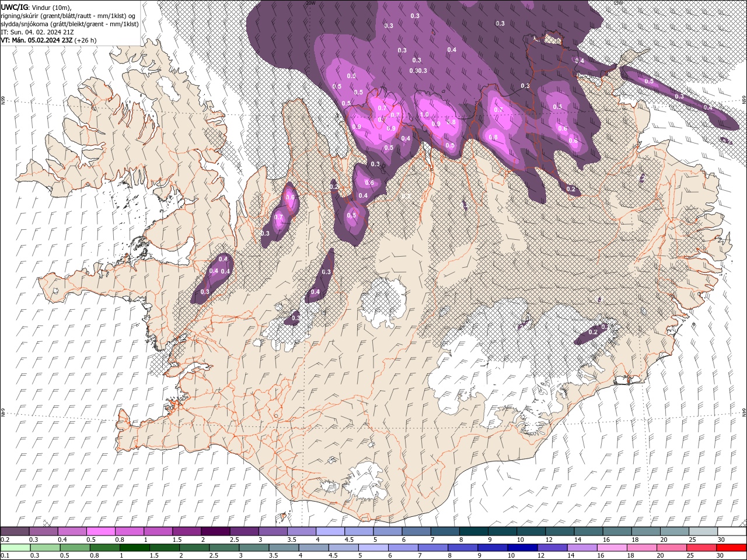Click the white swatch labeled 30 in snow legend

732,531
